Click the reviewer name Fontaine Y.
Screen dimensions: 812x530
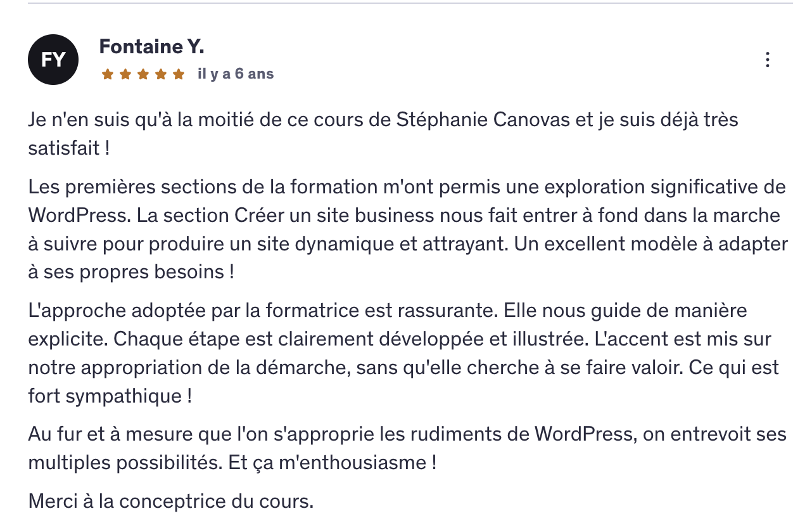151,46
